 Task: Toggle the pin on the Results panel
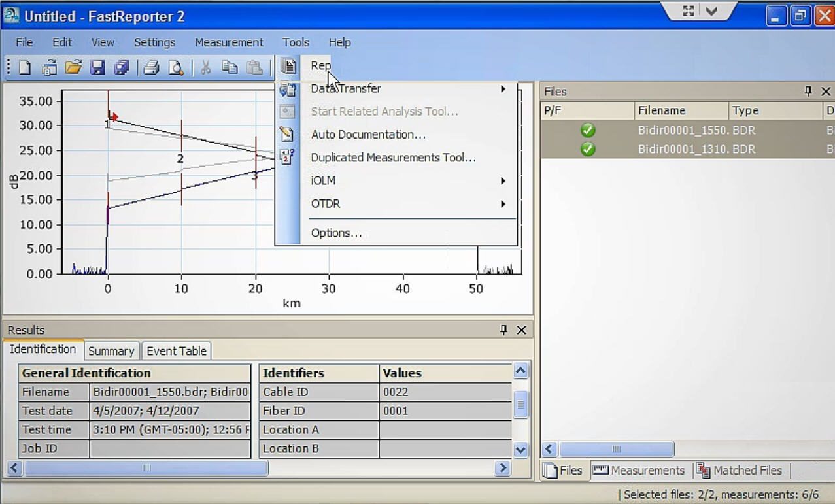point(503,330)
